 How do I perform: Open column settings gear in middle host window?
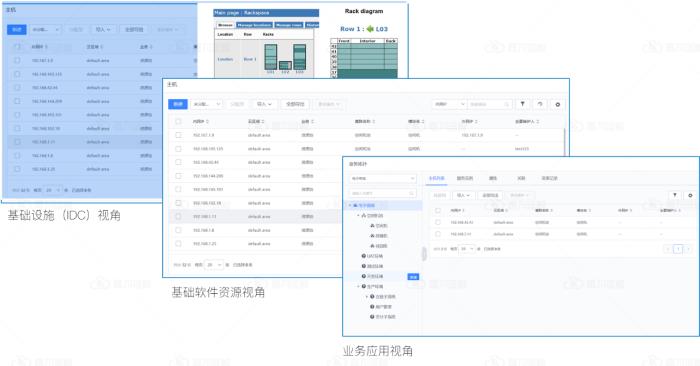pos(558,104)
